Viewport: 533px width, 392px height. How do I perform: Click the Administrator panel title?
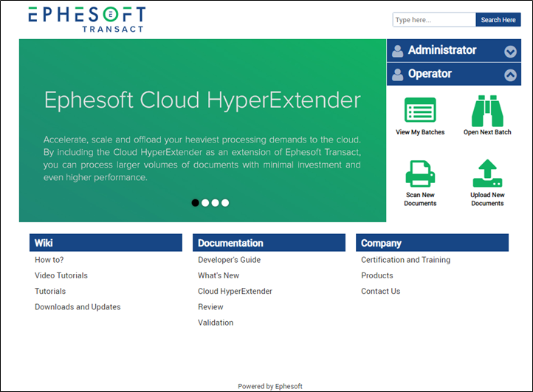[x=442, y=50]
